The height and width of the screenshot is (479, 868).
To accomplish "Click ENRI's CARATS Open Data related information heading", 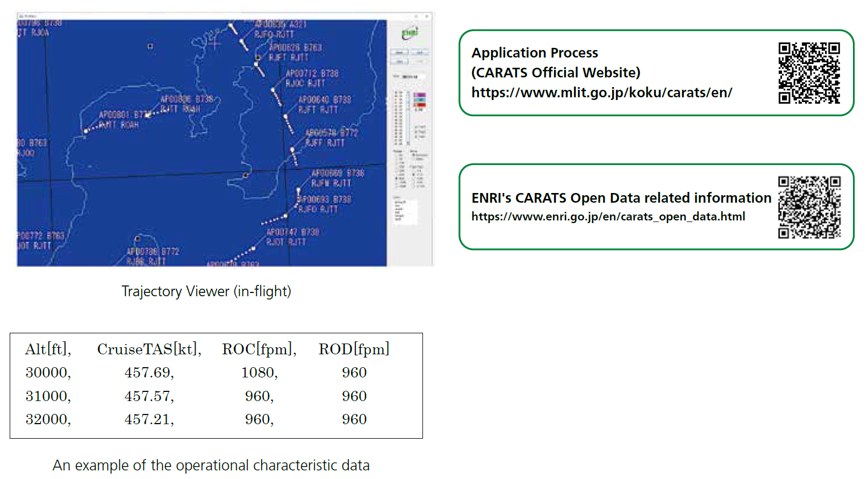I will pyautogui.click(x=621, y=198).
